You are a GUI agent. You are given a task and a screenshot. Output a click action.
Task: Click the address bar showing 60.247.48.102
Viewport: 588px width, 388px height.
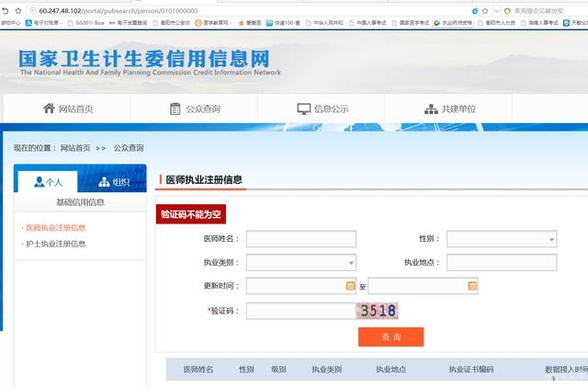tap(247, 11)
